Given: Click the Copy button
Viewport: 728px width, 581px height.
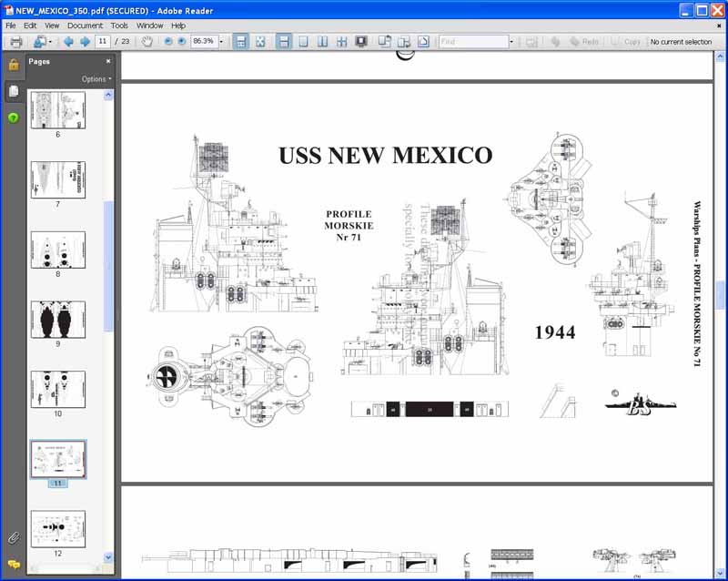Looking at the screenshot, I should click(625, 42).
